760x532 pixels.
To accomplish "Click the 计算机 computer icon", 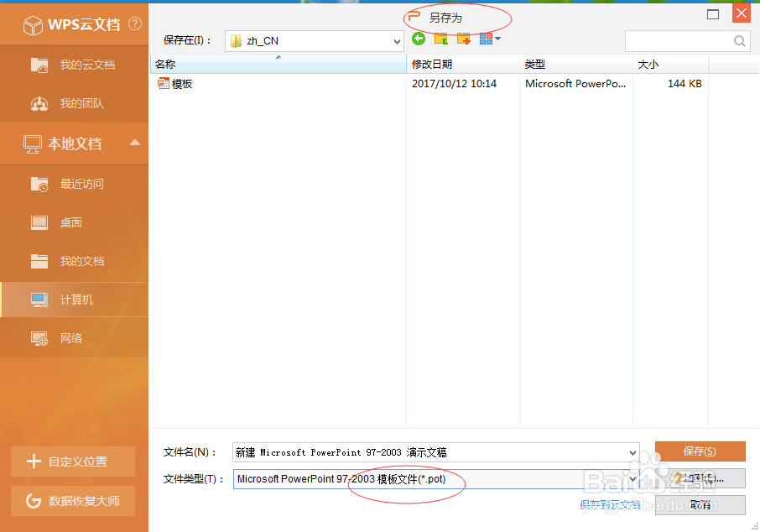I will 39,300.
